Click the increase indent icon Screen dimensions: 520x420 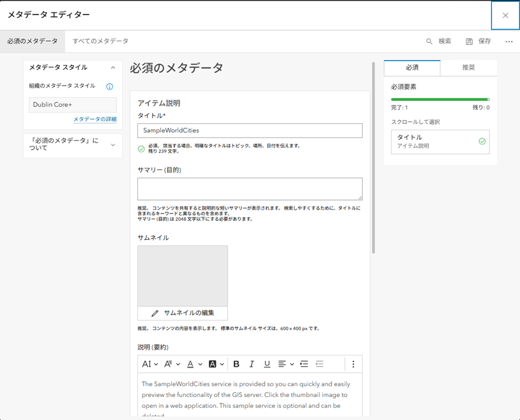[304, 364]
